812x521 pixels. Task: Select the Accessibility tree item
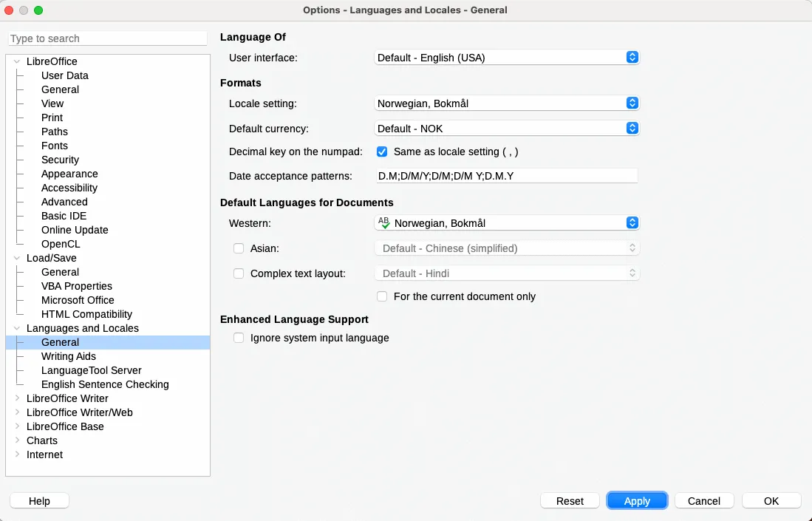click(69, 188)
